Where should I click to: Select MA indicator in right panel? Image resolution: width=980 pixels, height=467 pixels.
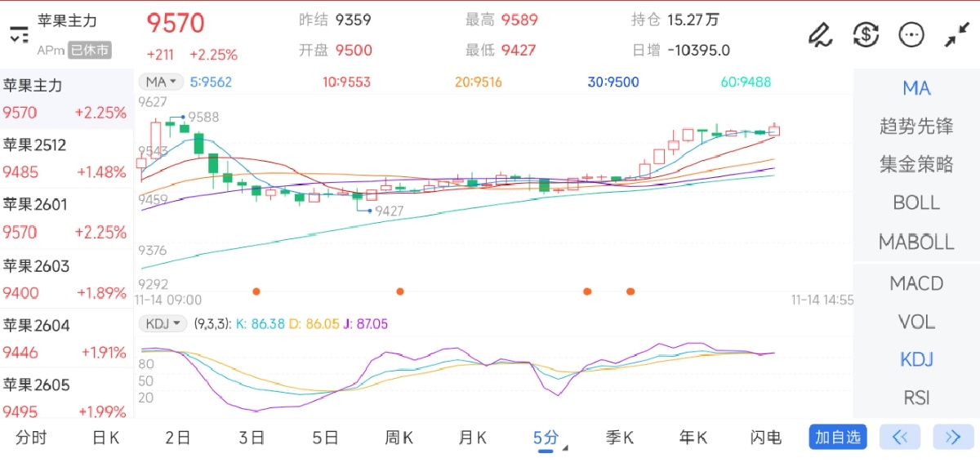point(916,88)
